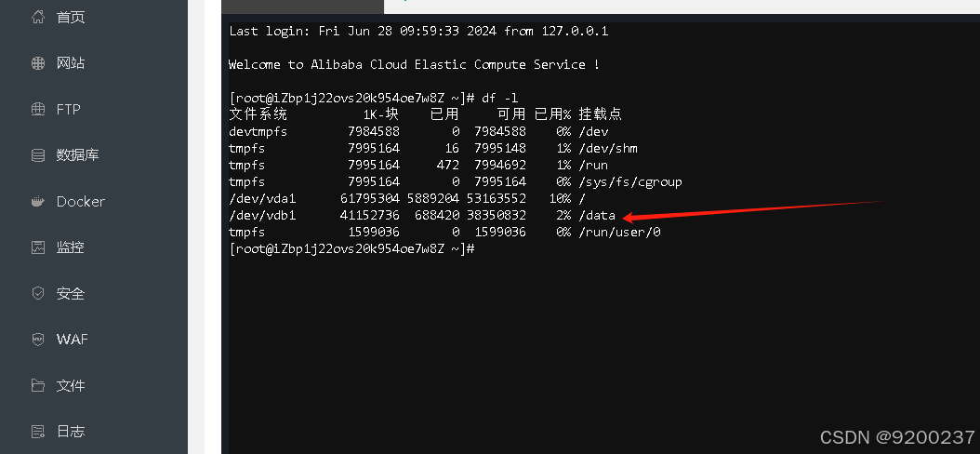Click the /dev/shm mount point

pyautogui.click(x=608, y=148)
